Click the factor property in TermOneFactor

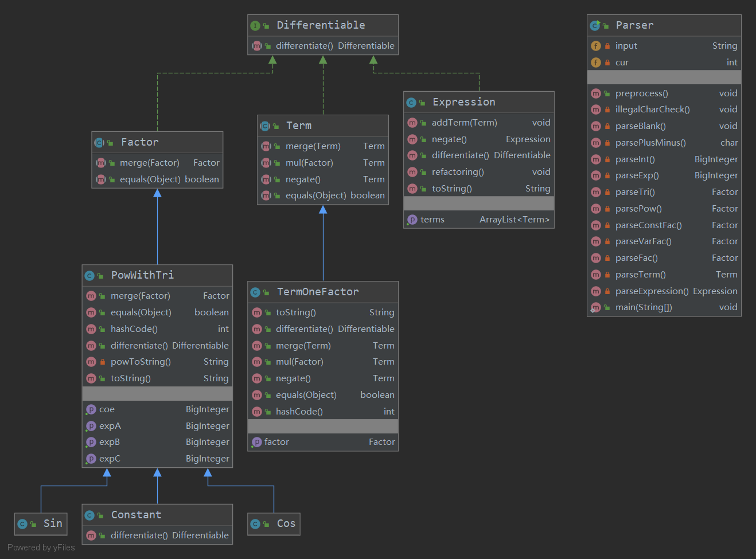(x=322, y=442)
